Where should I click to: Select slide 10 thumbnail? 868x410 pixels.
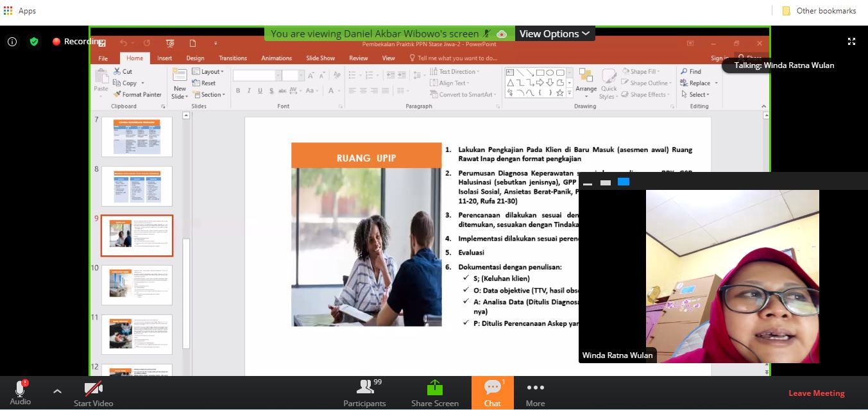(137, 285)
